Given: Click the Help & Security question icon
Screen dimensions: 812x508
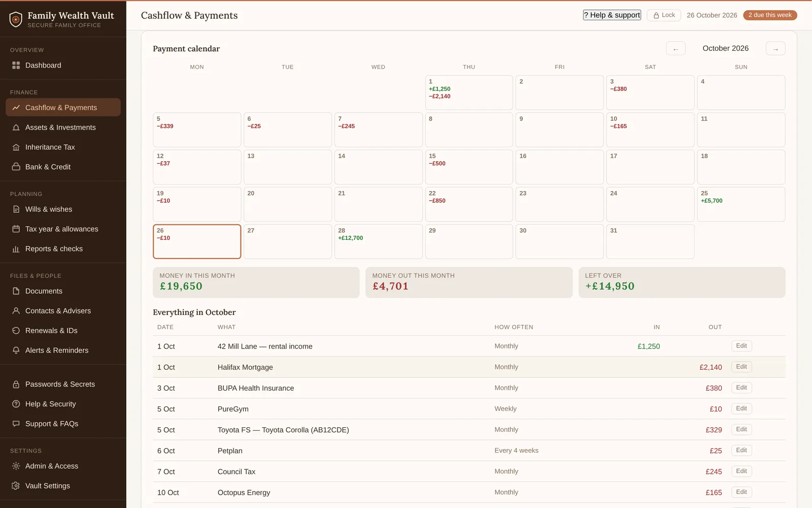Looking at the screenshot, I should [16, 404].
